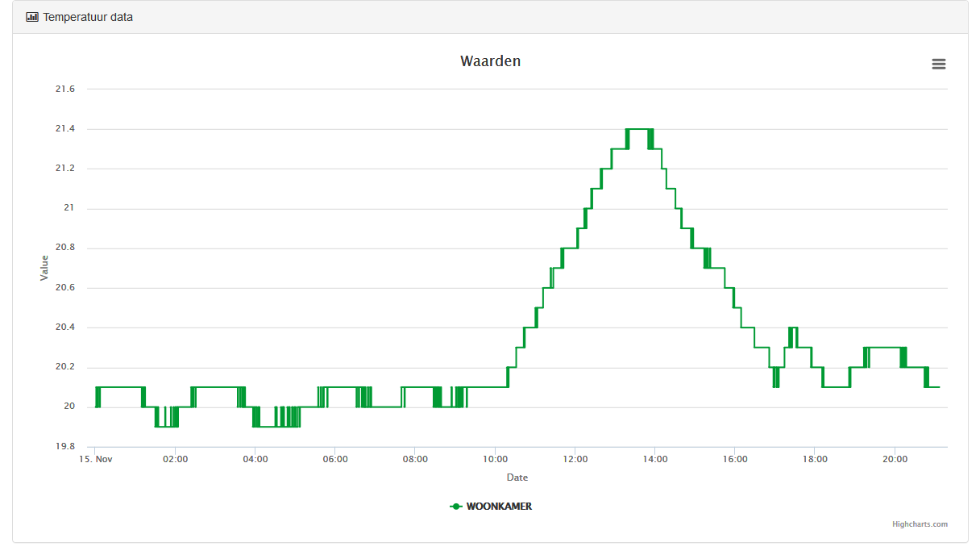Screen dimensions: 980x559
Task: Open the chart context hamburger menu
Action: (938, 65)
